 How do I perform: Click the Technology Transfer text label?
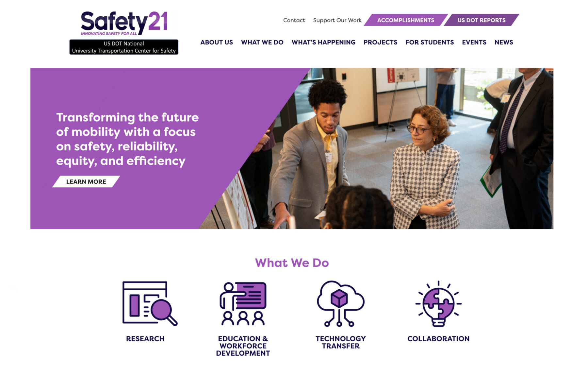pyautogui.click(x=340, y=342)
